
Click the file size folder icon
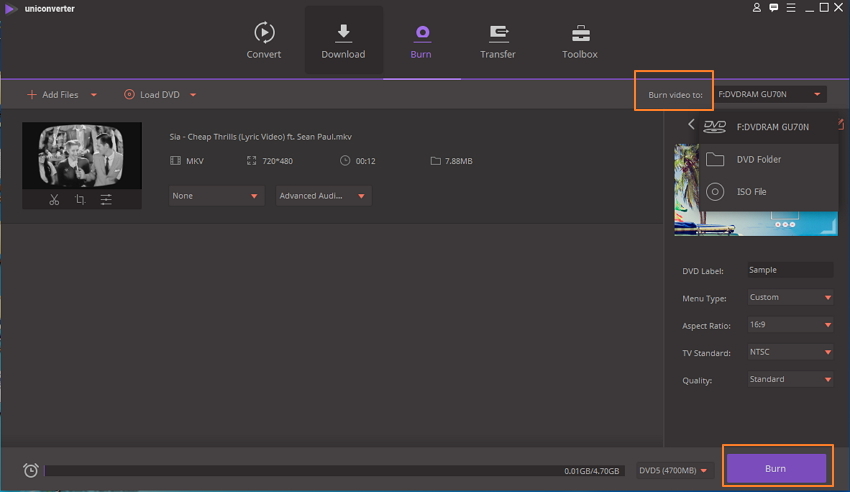435,160
